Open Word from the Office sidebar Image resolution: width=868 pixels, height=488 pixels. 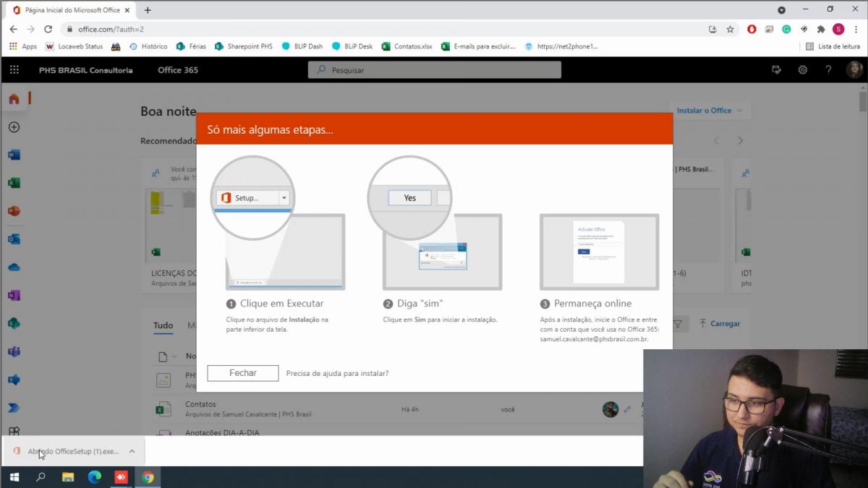coord(14,155)
